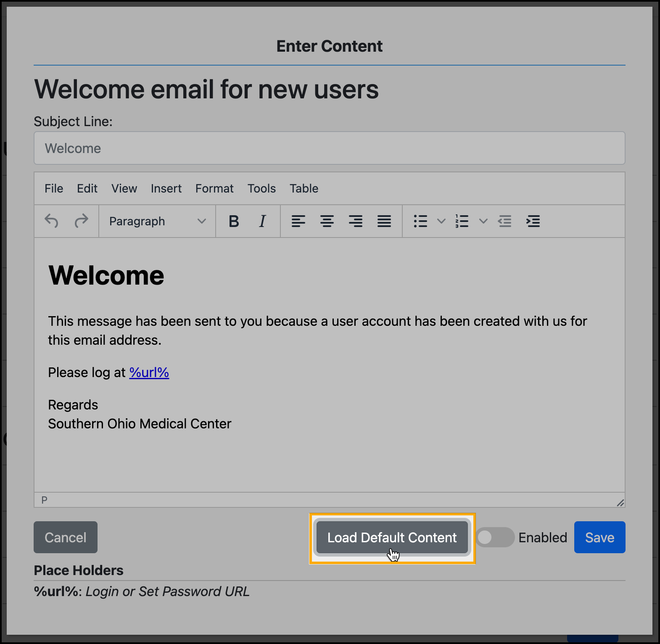The width and height of the screenshot is (660, 644).
Task: Toggle the Enabled switch
Action: point(495,537)
